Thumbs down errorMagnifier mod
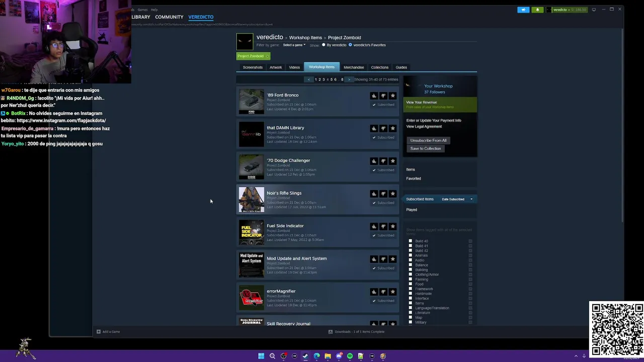Image resolution: width=644 pixels, height=362 pixels. coord(383,292)
